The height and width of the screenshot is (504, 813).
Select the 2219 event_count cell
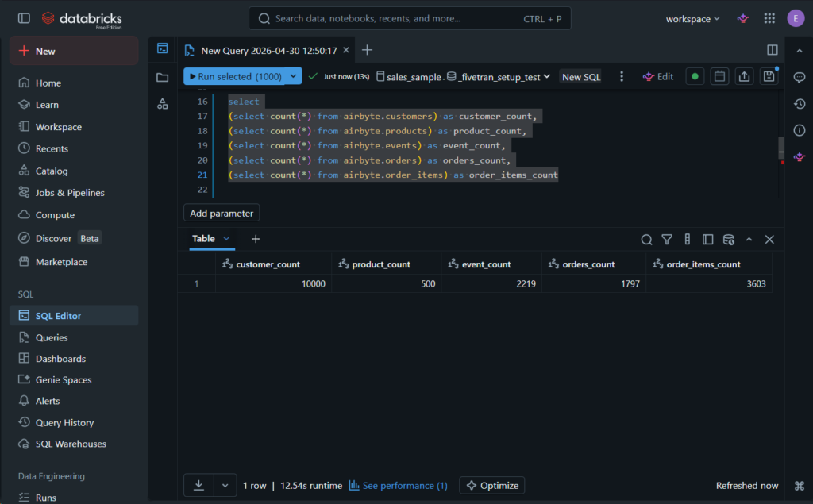(491, 283)
